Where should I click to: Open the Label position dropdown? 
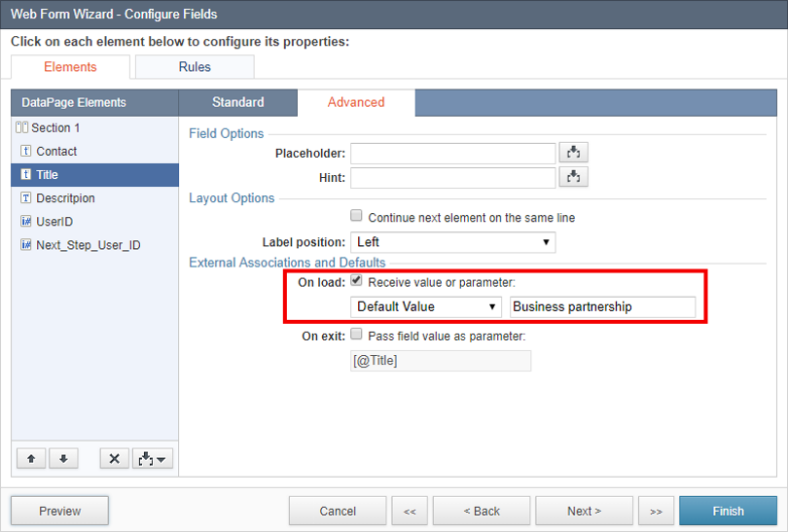(x=452, y=242)
